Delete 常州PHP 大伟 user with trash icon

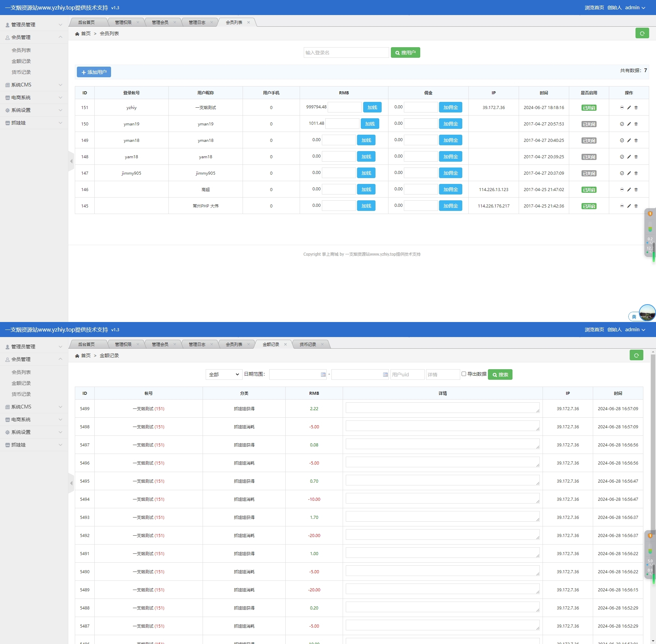636,206
